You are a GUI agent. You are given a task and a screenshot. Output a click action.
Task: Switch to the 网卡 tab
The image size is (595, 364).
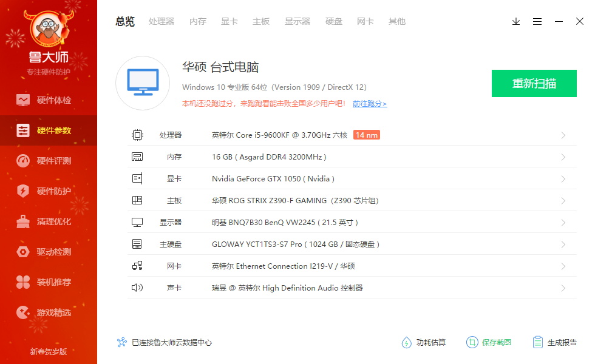(x=365, y=22)
